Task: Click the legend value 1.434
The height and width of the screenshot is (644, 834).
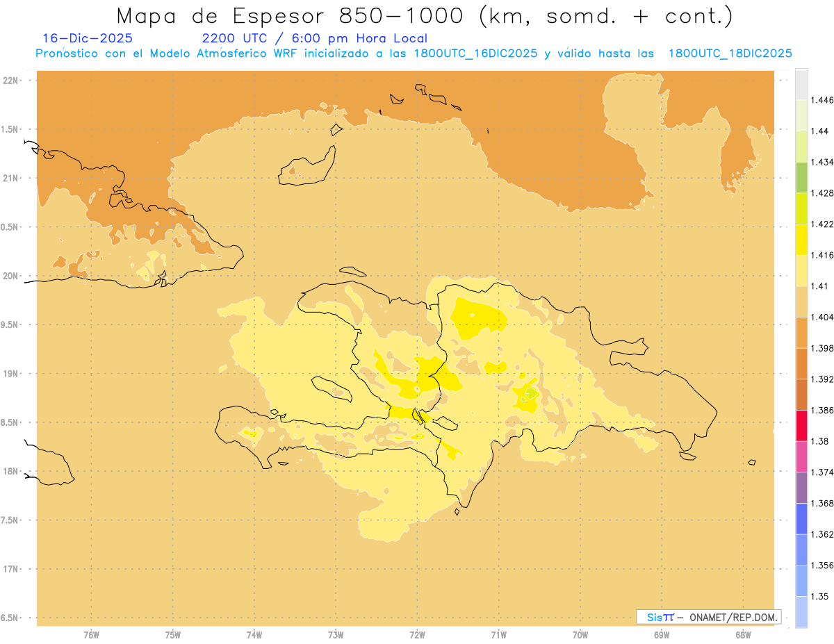Action: [x=822, y=162]
